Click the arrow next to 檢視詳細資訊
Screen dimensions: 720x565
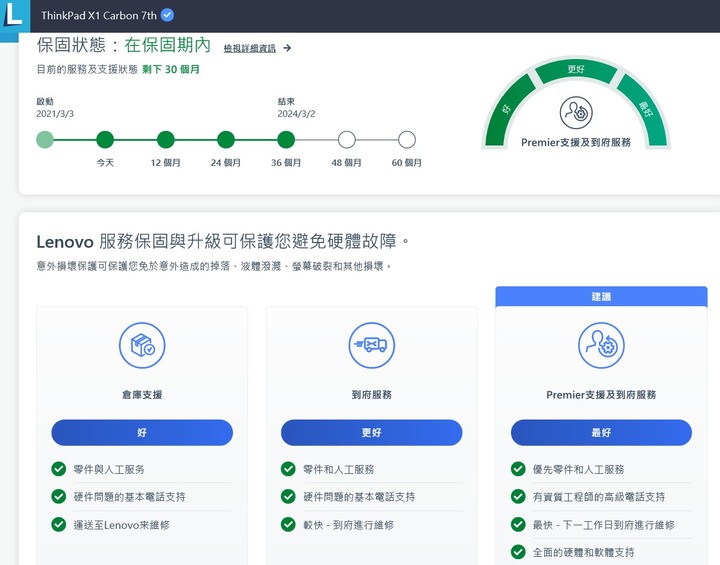pyautogui.click(x=287, y=48)
